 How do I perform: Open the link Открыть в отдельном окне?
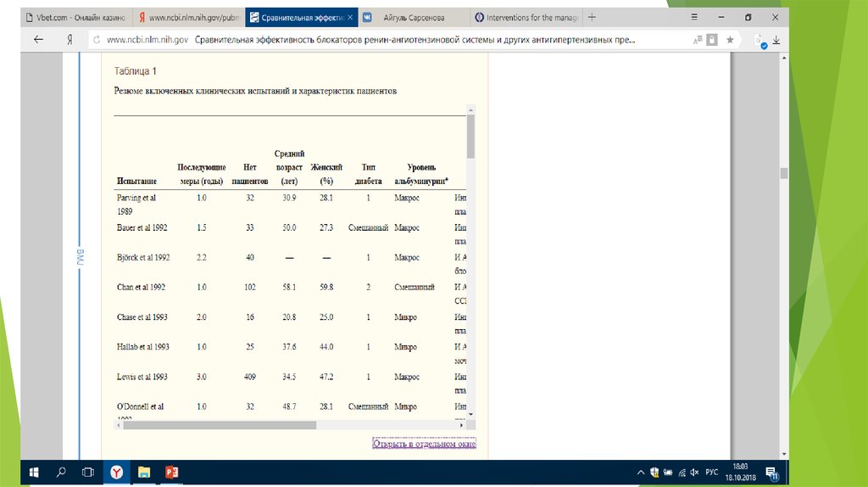point(424,443)
